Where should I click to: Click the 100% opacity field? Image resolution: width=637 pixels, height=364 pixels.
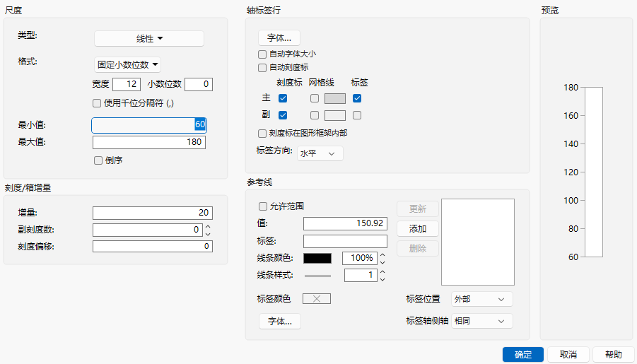[360, 259]
